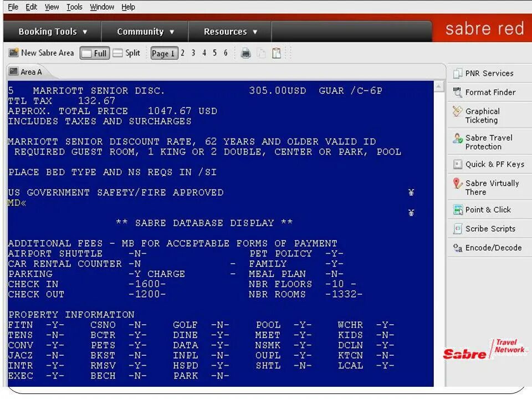Click 'US GOVERNMENT SAFETY/FIRE APPROVED' line
This screenshot has width=532, height=399.
[116, 192]
